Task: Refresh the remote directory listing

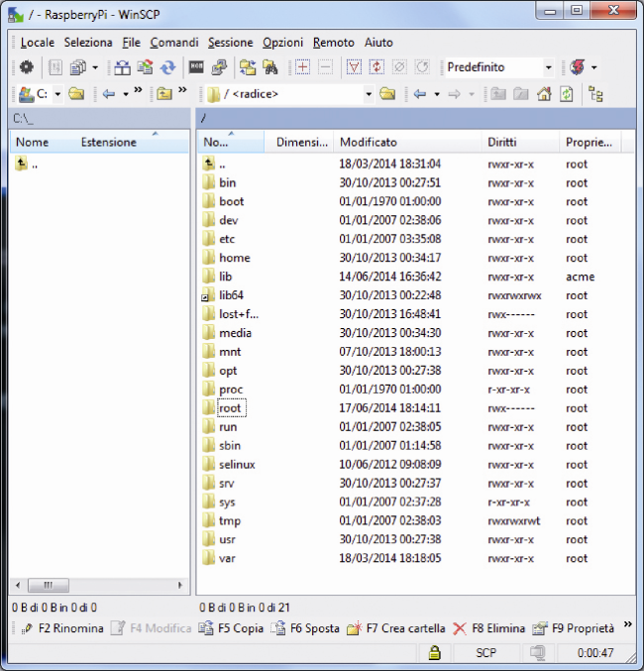Action: [567, 94]
